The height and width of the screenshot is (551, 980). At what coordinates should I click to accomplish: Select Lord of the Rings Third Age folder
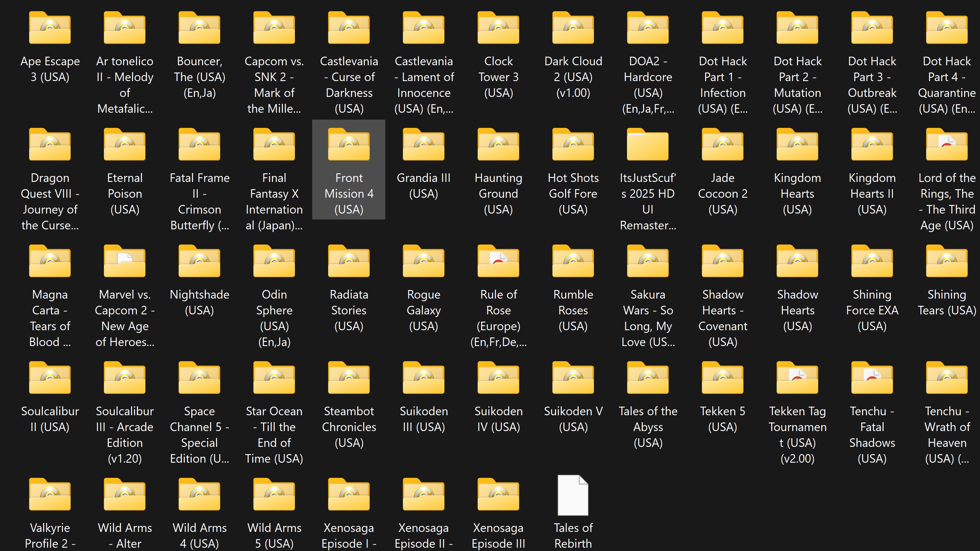(x=947, y=144)
